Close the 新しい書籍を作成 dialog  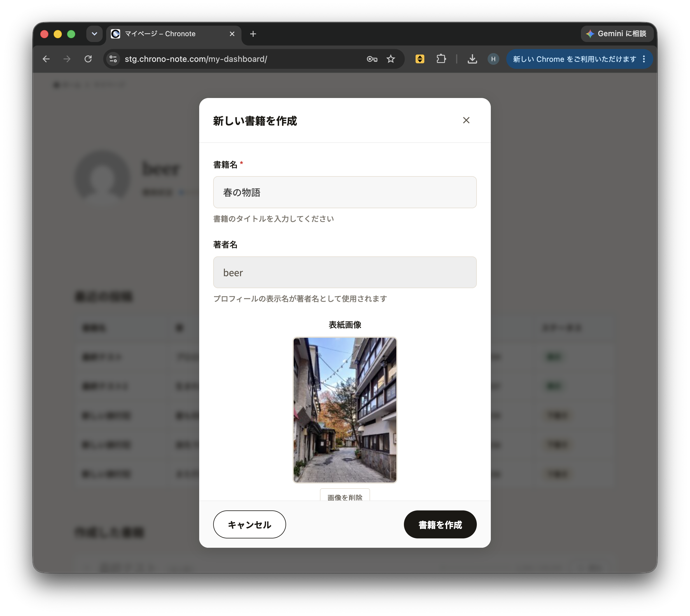point(466,120)
